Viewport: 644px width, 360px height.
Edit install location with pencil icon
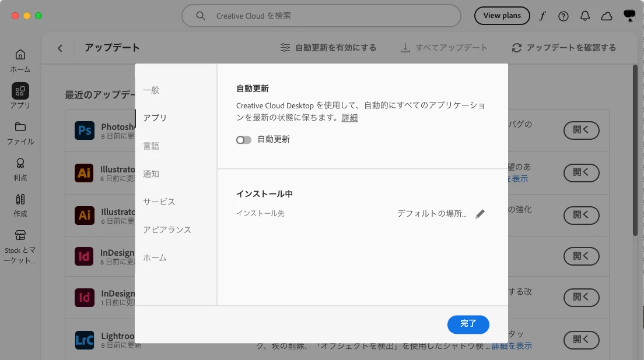tap(480, 214)
